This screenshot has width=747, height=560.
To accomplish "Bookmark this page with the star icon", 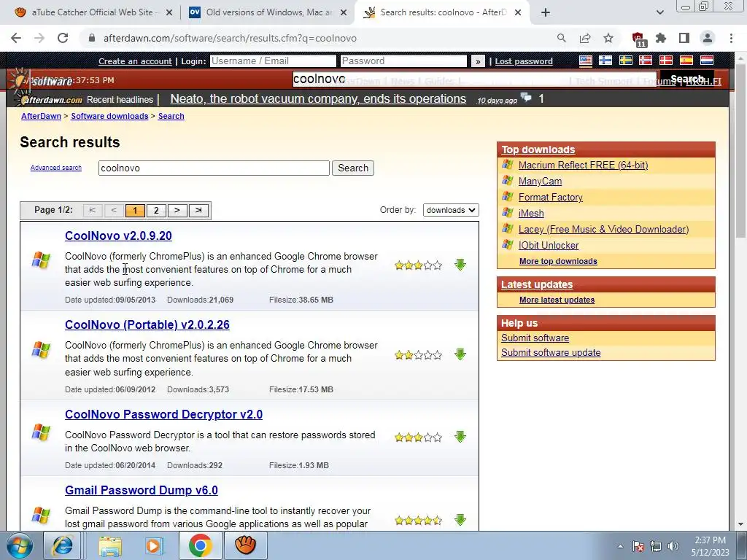I will click(x=608, y=38).
